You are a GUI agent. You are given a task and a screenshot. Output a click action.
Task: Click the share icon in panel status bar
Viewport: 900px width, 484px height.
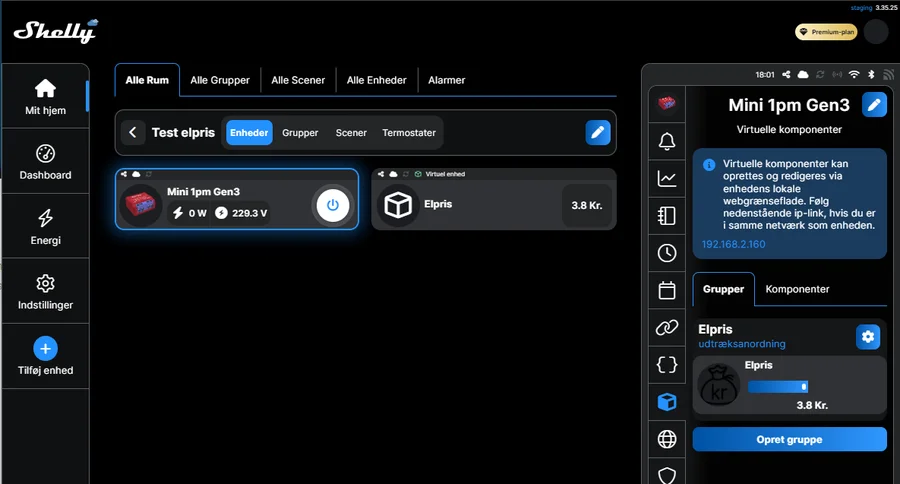coord(786,75)
